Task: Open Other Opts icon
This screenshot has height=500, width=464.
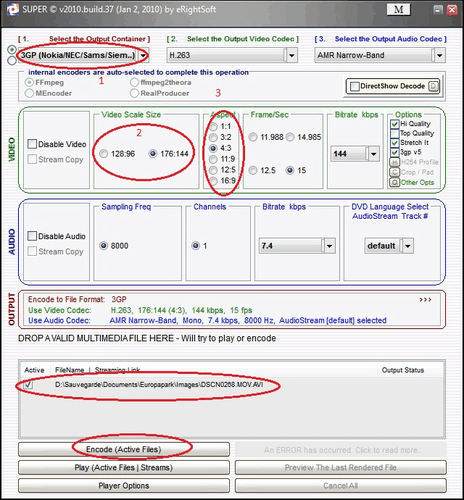Action: point(395,182)
